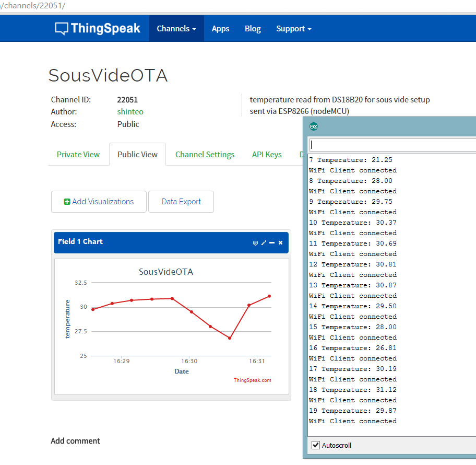The height and width of the screenshot is (465, 476).
Task: Click the ThingSpeak logo
Action: click(x=98, y=29)
